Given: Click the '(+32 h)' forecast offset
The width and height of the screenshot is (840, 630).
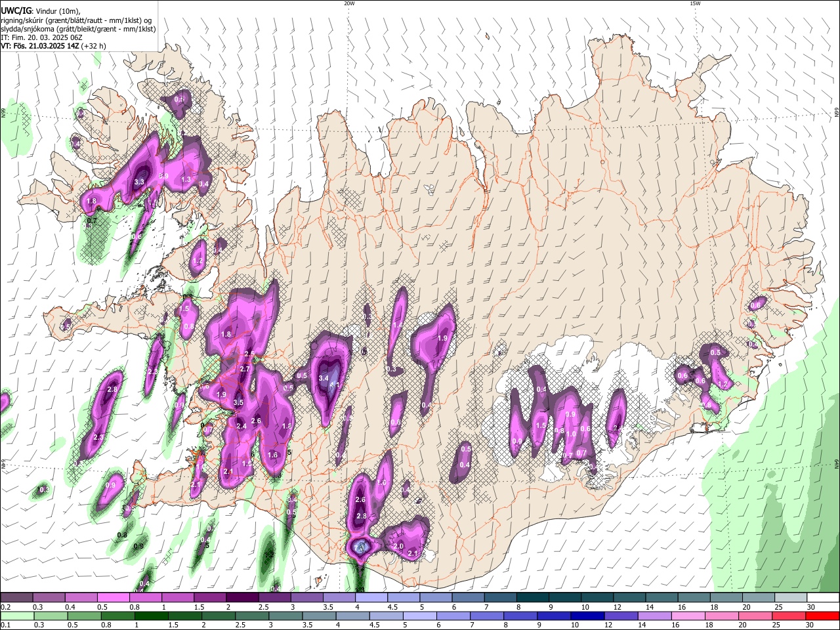Looking at the screenshot, I should [x=94, y=46].
